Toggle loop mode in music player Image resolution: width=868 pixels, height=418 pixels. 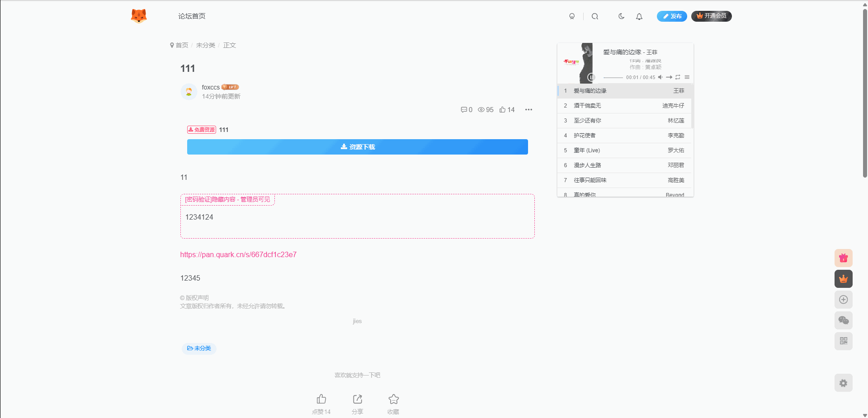click(678, 77)
